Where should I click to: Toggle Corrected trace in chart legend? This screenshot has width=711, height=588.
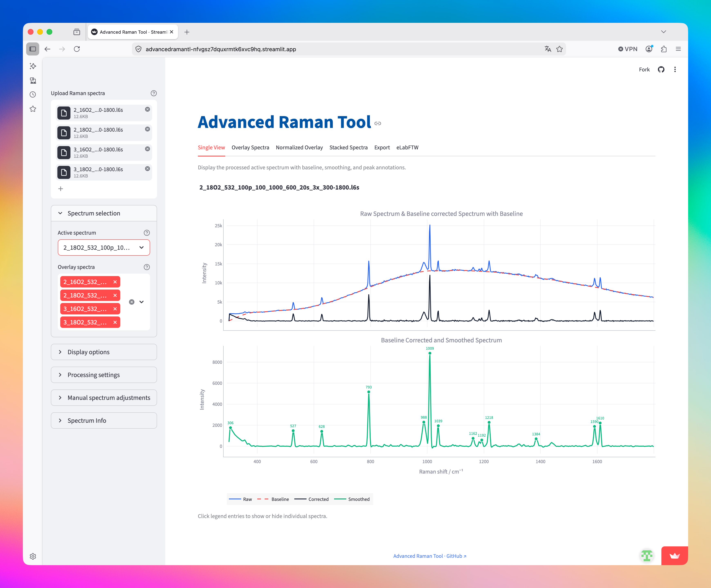coord(311,499)
